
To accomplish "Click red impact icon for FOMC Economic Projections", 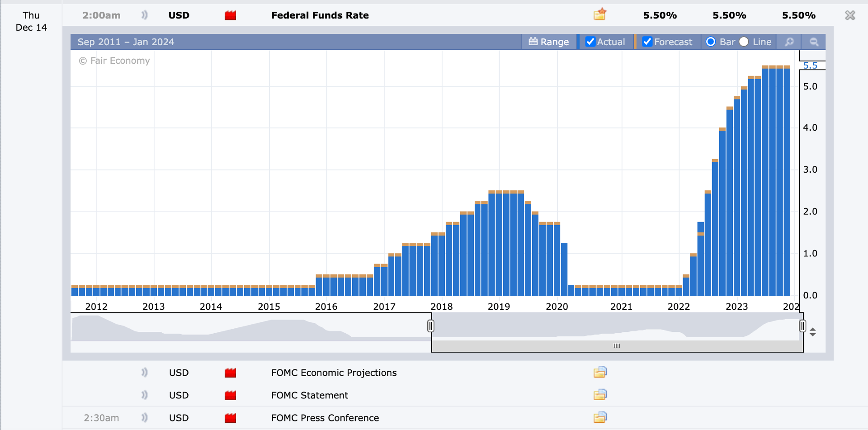I will tap(231, 373).
